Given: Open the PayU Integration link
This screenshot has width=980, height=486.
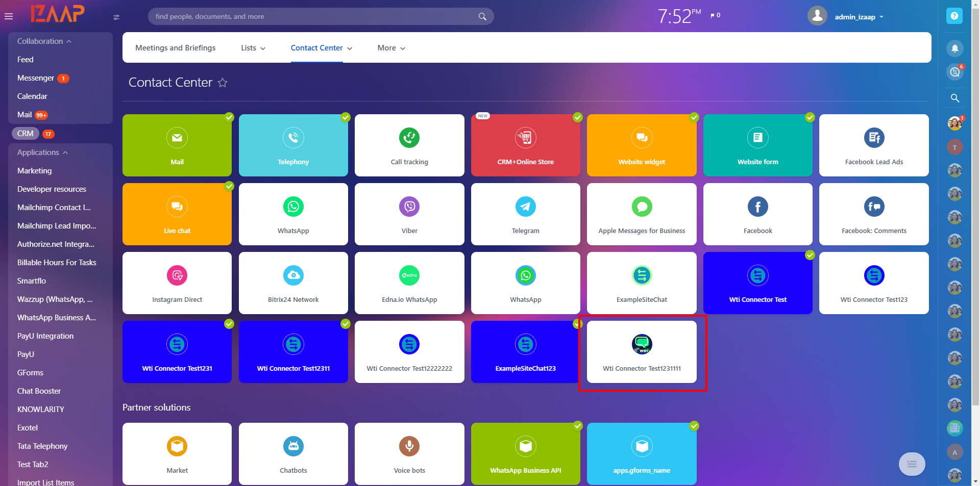Looking at the screenshot, I should click(45, 336).
